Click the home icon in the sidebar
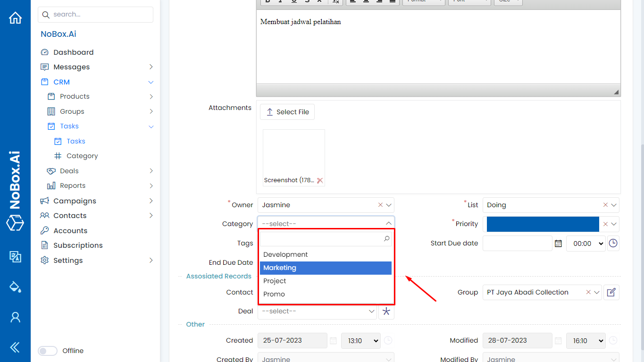The height and width of the screenshot is (362, 644). coord(15,18)
